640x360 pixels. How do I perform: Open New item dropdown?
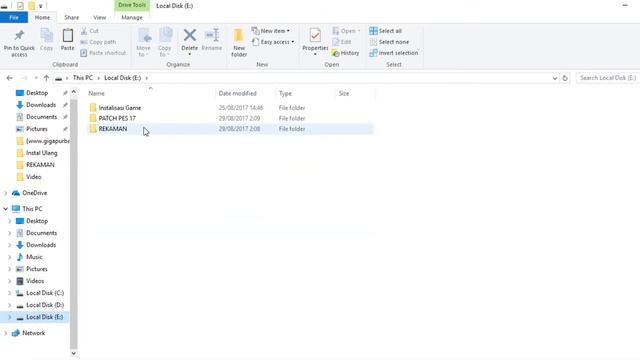[x=271, y=31]
